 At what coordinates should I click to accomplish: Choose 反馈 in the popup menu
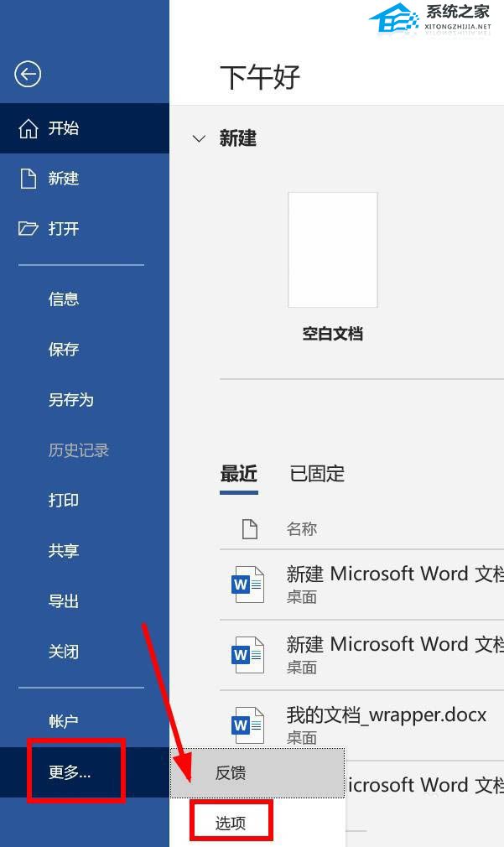click(x=257, y=773)
